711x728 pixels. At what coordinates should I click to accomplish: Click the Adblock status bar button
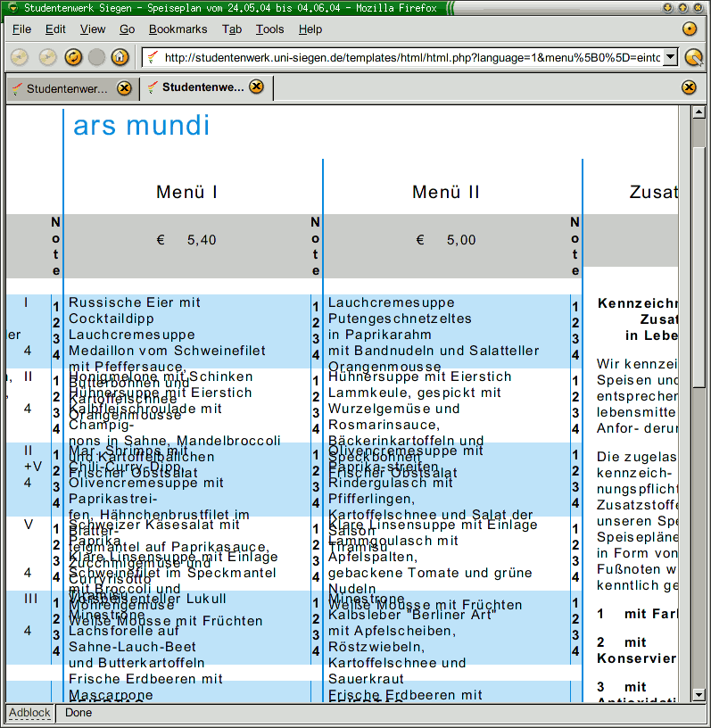(x=29, y=713)
